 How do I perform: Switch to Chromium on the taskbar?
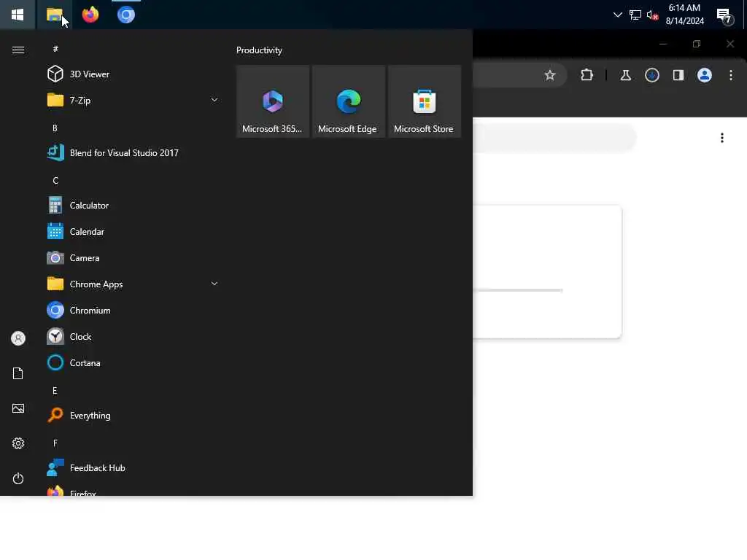tap(125, 15)
